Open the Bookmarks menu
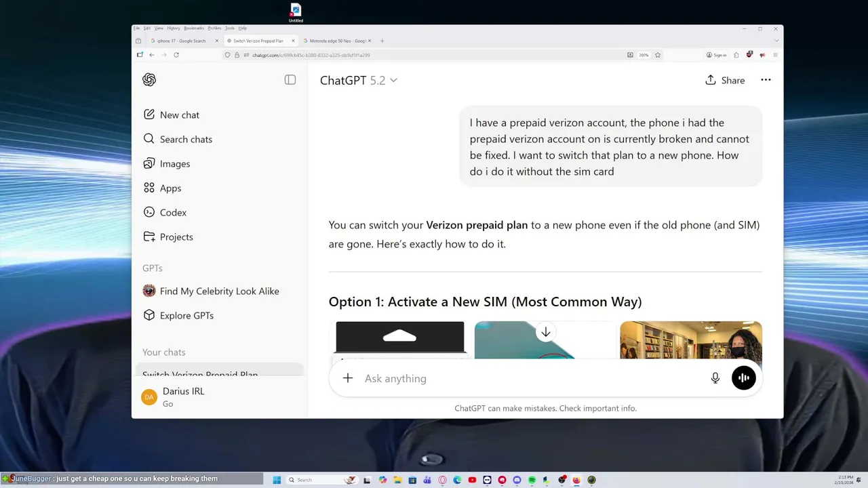This screenshot has width=868, height=488. coord(194,28)
